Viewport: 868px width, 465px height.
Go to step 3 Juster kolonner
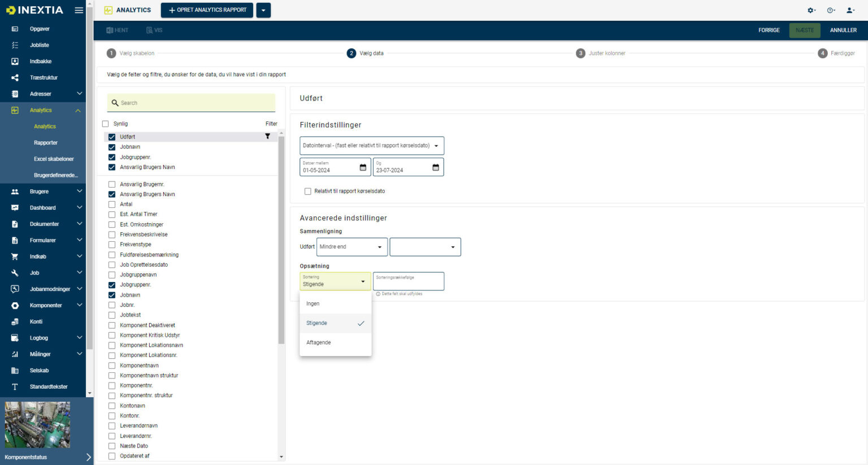point(601,53)
